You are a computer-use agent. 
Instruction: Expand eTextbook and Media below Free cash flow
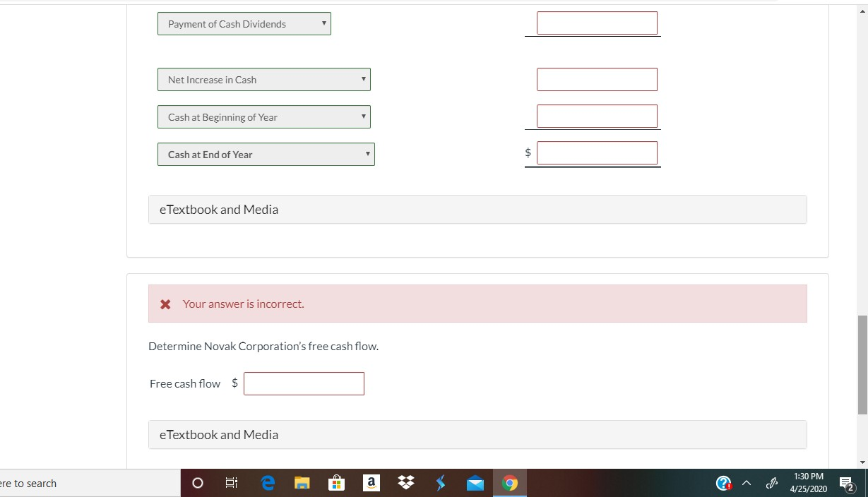(477, 435)
